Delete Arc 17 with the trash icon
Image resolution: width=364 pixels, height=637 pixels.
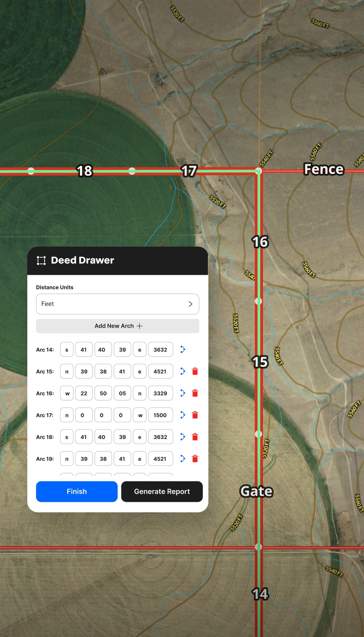195,415
